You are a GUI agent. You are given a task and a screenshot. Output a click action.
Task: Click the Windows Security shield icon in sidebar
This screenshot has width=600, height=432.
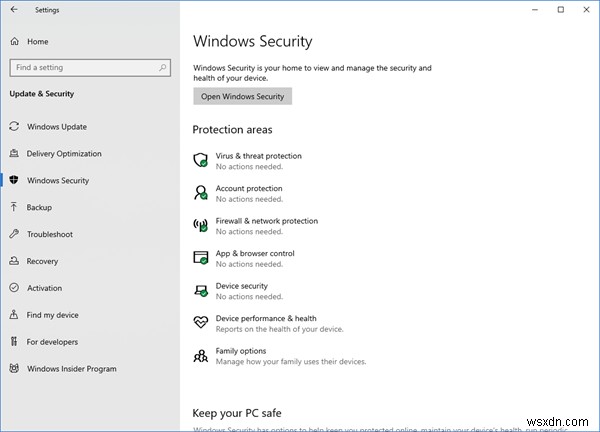(14, 180)
